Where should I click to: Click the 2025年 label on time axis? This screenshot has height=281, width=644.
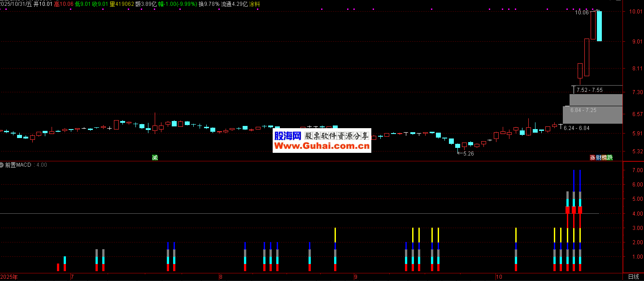tap(9, 277)
